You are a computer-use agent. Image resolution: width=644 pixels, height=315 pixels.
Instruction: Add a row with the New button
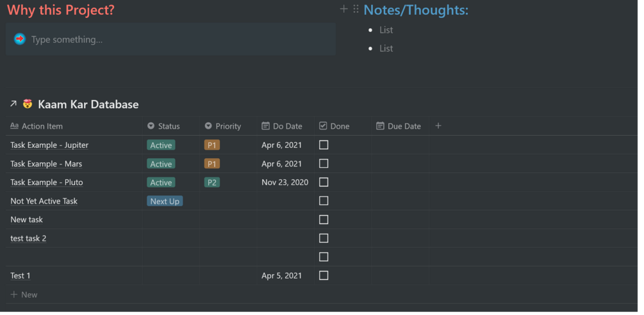[x=24, y=295]
